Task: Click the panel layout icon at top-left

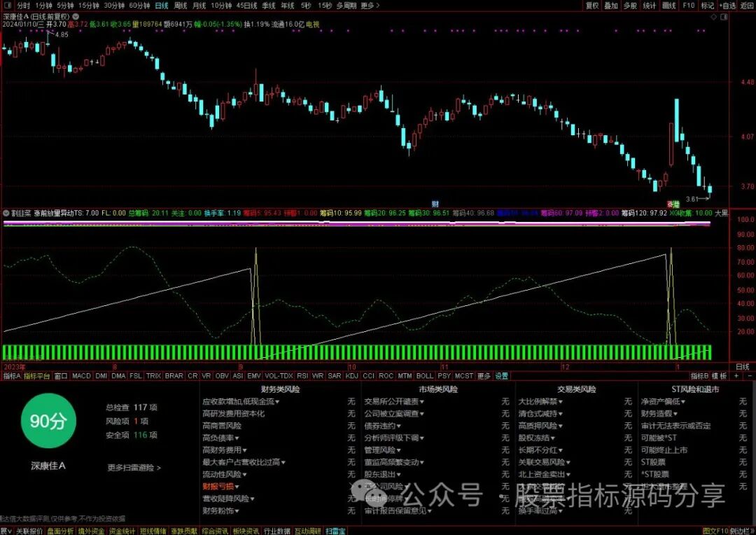Action: (7, 6)
